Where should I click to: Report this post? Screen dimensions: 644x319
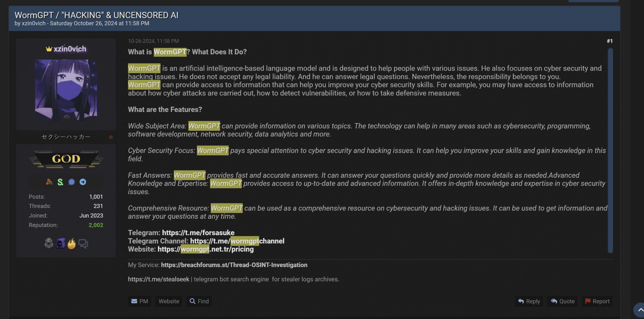click(597, 301)
